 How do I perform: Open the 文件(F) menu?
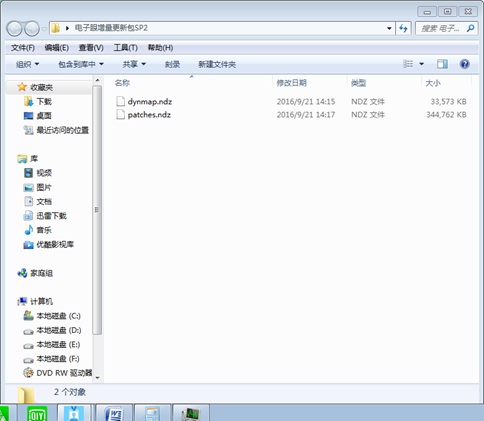click(x=23, y=48)
